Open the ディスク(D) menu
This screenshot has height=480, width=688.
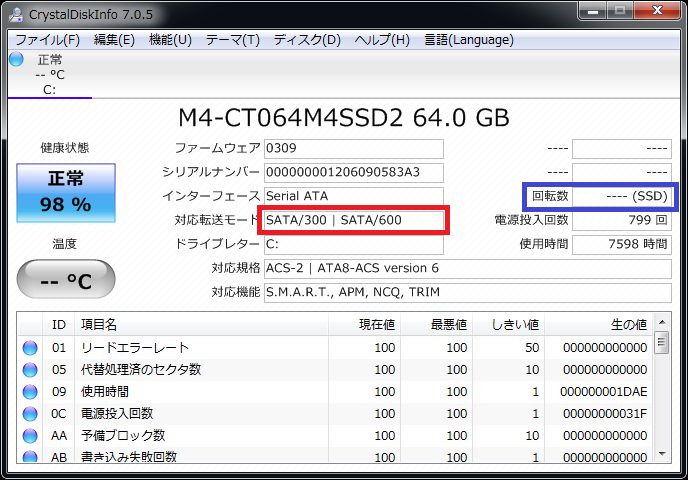point(307,40)
